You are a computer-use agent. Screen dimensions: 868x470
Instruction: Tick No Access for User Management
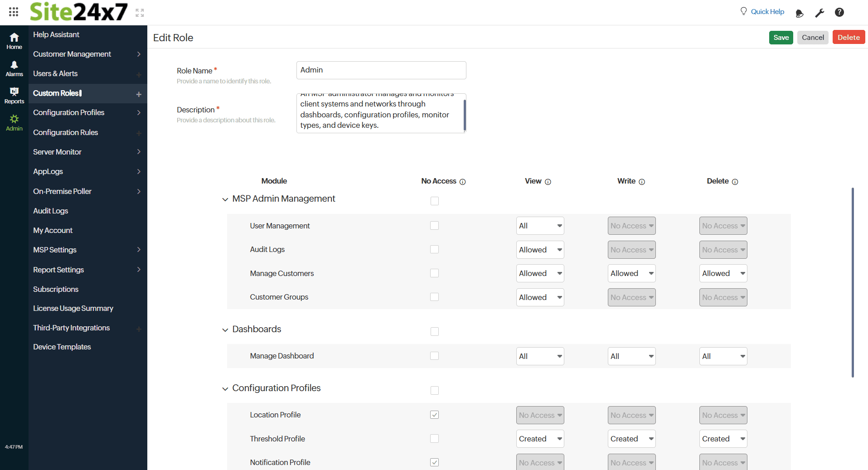(434, 226)
